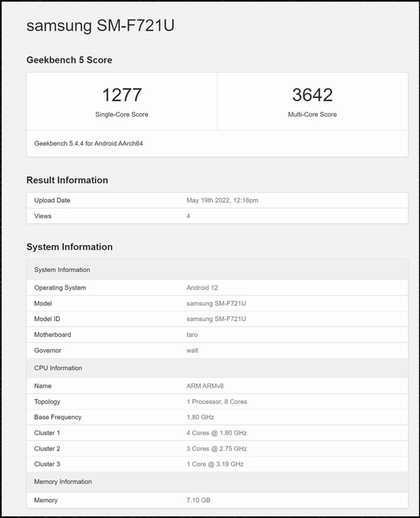The width and height of the screenshot is (420, 518).
Task: Select the 'Android 12' value
Action: pos(202,288)
